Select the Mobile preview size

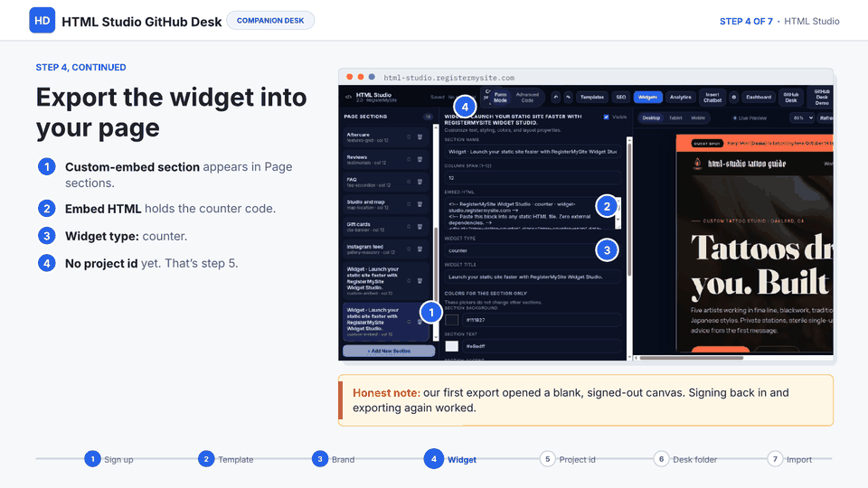pyautogui.click(x=698, y=117)
